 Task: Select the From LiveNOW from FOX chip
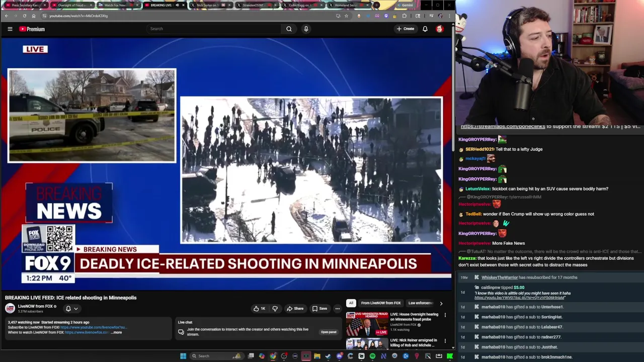[381, 303]
